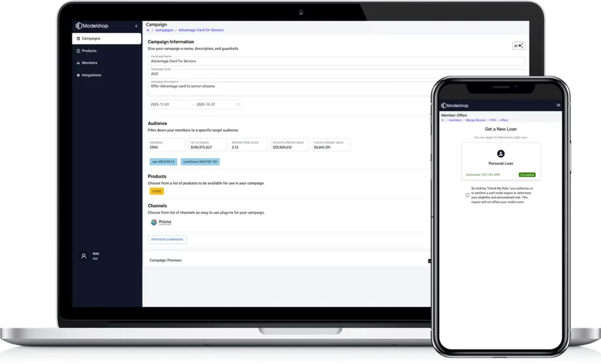Click the Modelshop logo in the laptop sidebar
Image resolution: width=601 pixels, height=364 pixels.
[x=92, y=26]
